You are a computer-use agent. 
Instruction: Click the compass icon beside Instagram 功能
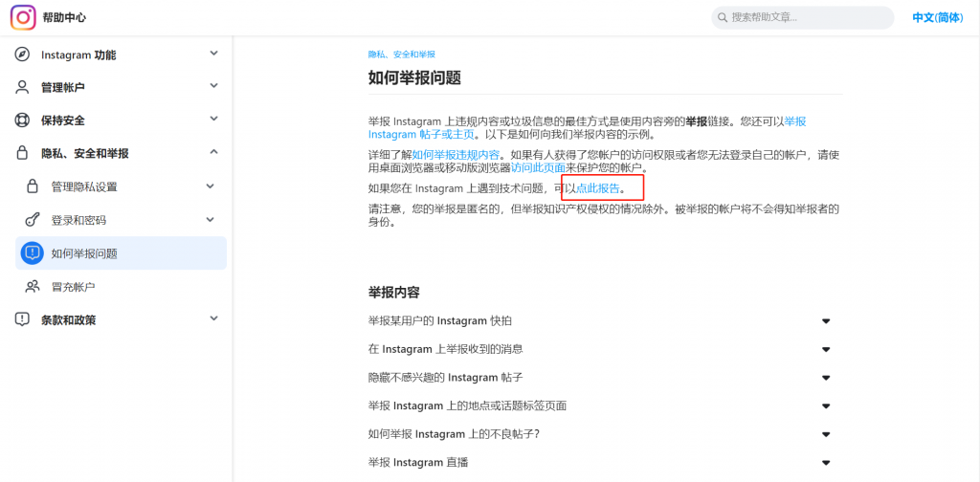[22, 55]
